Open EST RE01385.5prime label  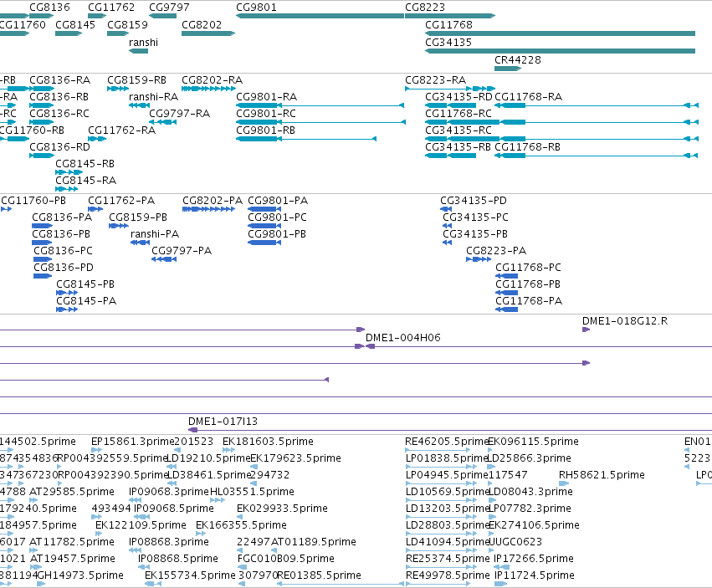pos(320,575)
